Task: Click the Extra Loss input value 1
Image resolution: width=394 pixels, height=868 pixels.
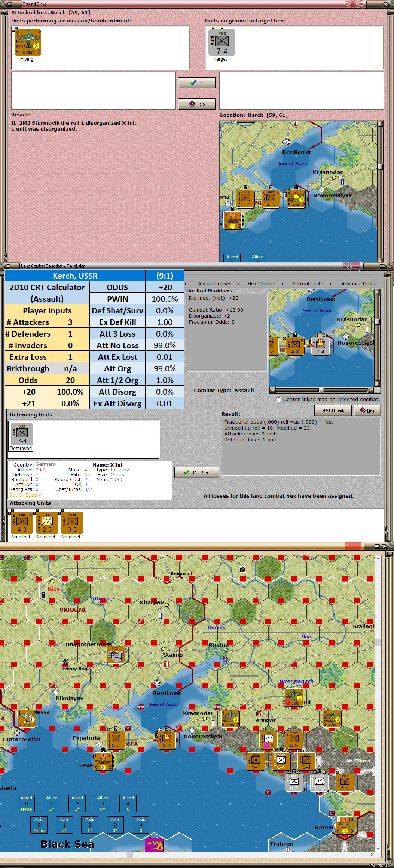Action: (70, 357)
